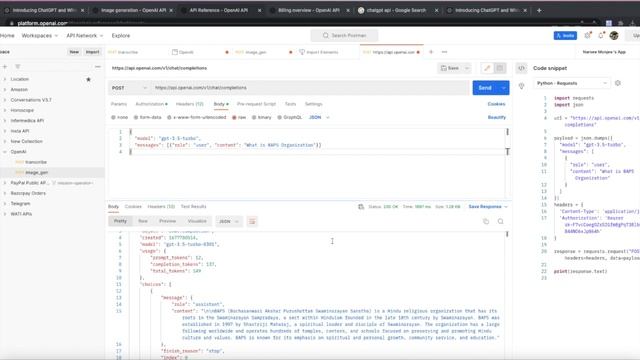Image resolution: width=640 pixels, height=360 pixels.
Task: Open the Save Response dropdown
Action: click(x=488, y=207)
